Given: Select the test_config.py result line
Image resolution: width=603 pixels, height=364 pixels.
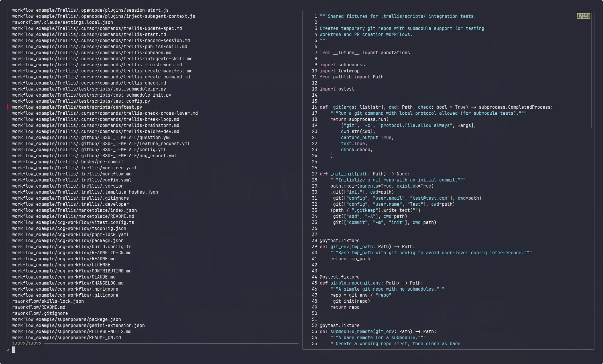Looking at the screenshot, I should point(81,101).
